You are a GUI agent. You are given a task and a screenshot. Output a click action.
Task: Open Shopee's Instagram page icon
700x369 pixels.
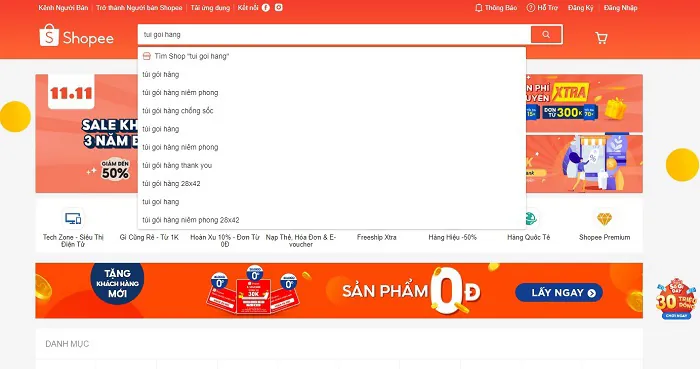point(279,8)
